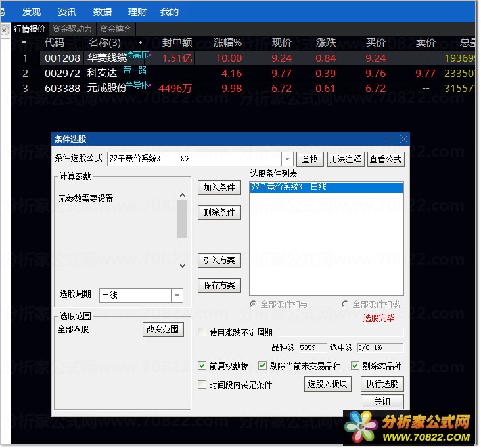Close the 条件选股 dialog window
This screenshot has width=481, height=448.
403,139
